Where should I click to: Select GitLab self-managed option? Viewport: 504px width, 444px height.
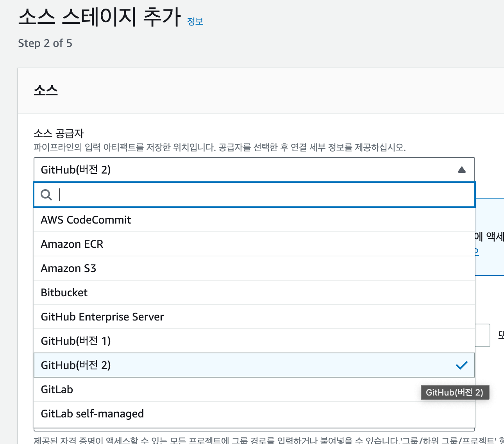[x=254, y=414]
